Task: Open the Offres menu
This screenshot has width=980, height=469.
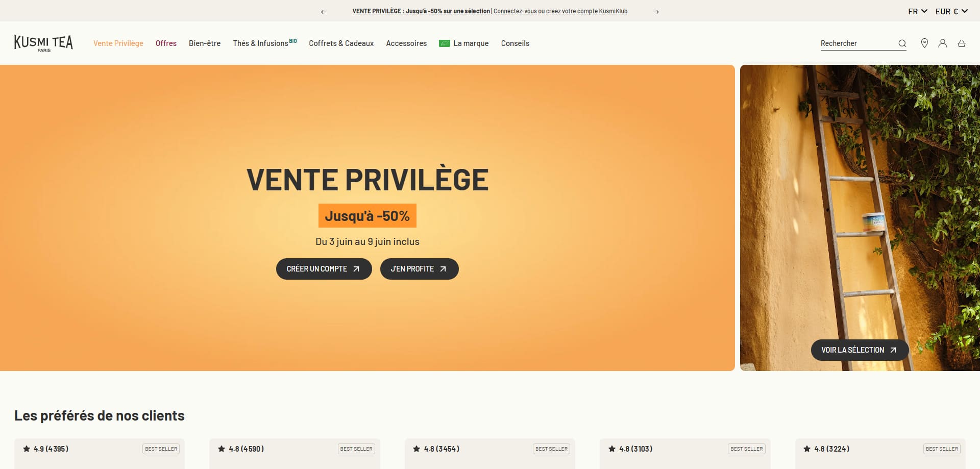Action: pos(166,43)
